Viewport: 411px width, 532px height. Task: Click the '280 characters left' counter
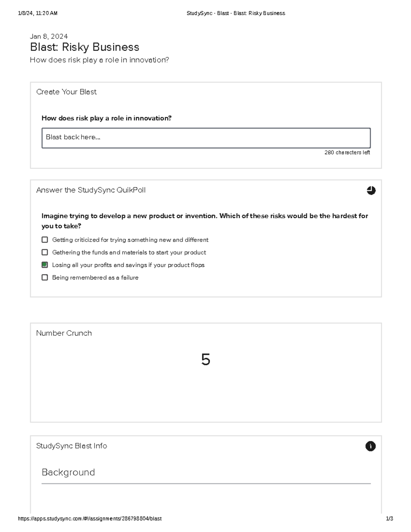click(347, 152)
